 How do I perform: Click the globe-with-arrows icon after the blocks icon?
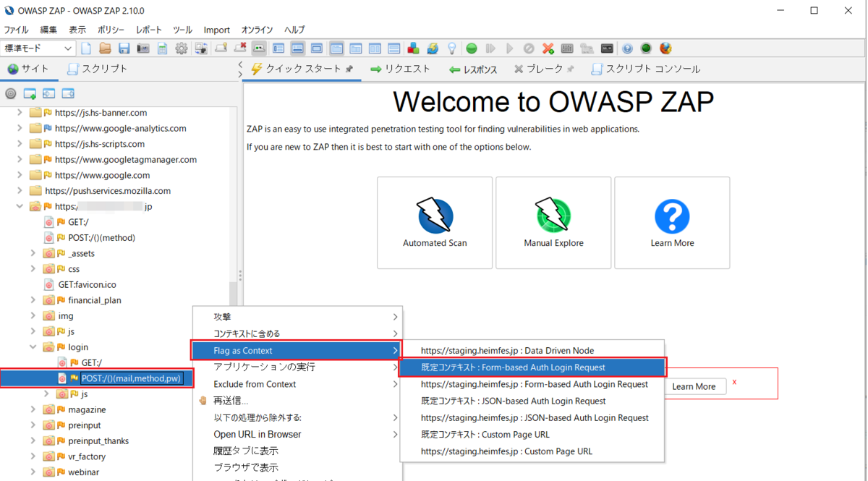pos(433,48)
